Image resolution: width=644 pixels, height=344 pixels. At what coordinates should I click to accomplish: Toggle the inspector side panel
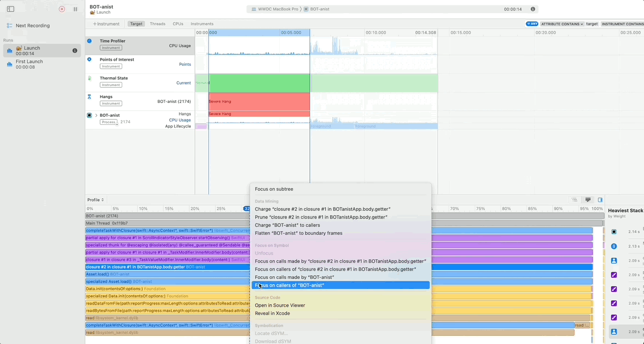click(x=600, y=200)
